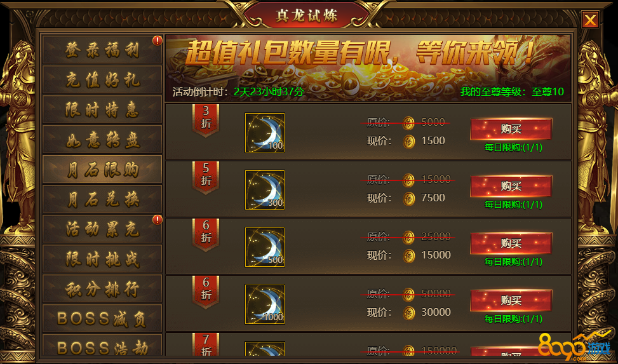
Task: Click the 300 moonstone item icon
Action: tap(264, 190)
